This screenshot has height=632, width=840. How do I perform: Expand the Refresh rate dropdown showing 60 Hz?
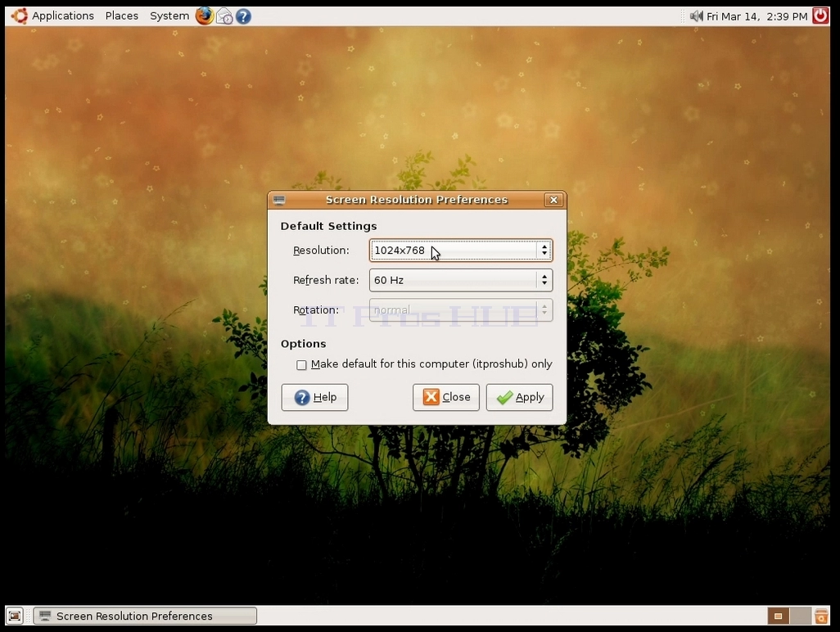click(461, 280)
